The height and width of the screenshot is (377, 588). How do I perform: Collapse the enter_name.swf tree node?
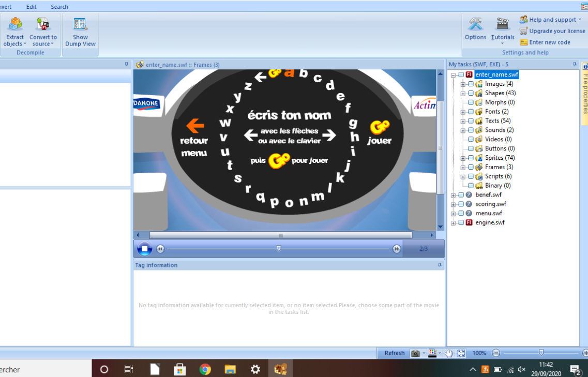pyautogui.click(x=454, y=75)
